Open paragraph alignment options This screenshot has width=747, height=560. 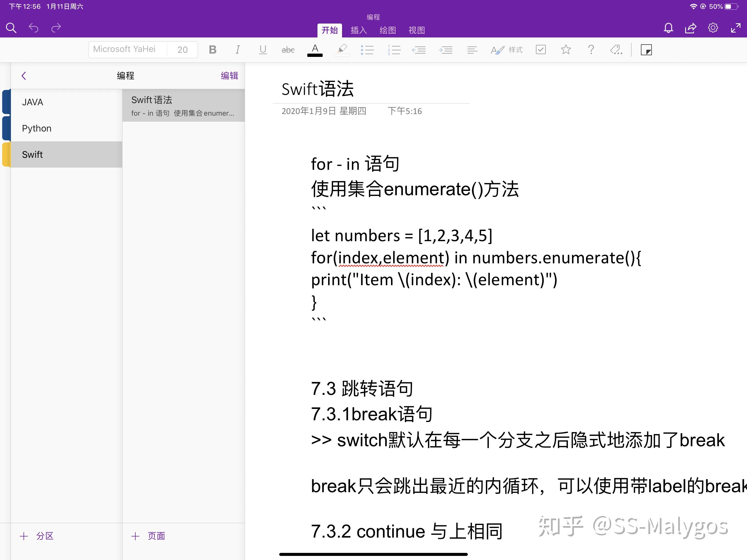click(472, 50)
